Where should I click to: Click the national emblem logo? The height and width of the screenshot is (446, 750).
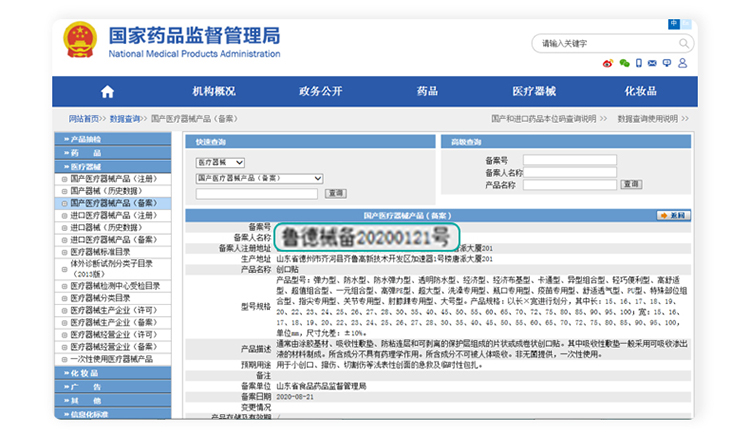80,40
